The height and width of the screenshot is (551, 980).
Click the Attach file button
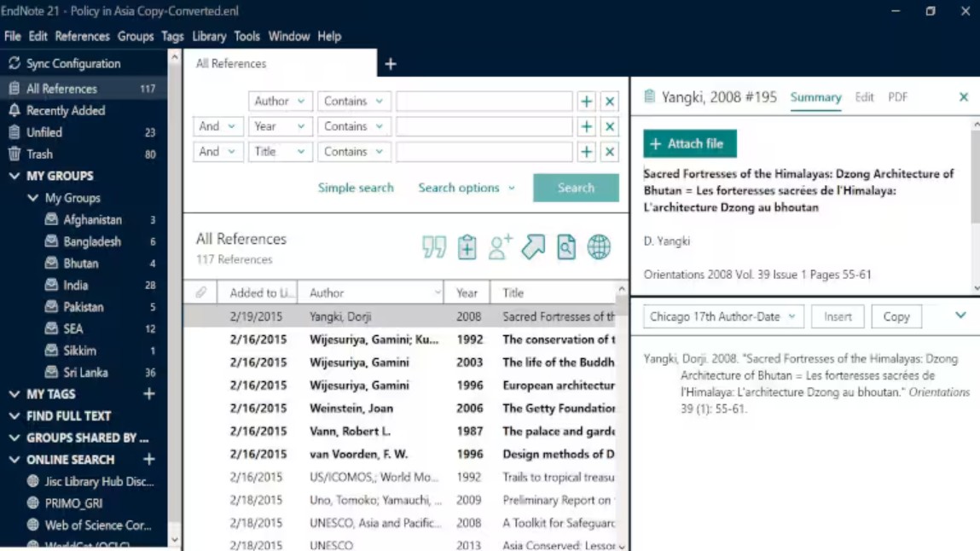point(689,144)
